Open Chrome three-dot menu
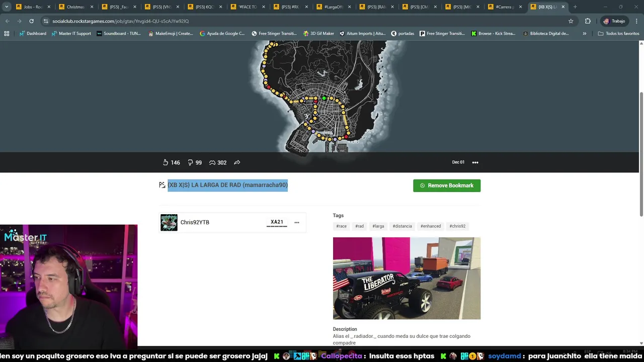Image resolution: width=644 pixels, height=362 pixels. pyautogui.click(x=636, y=21)
